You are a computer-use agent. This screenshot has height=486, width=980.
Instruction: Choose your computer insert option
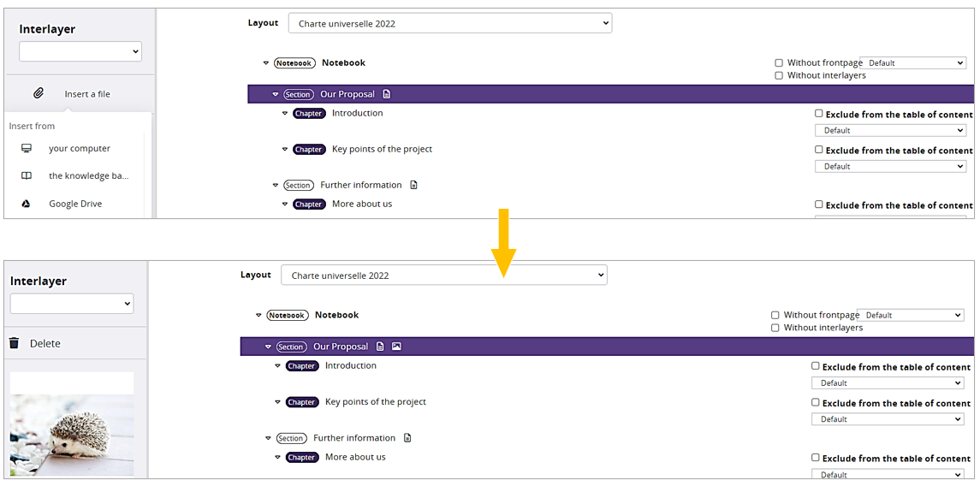tap(80, 148)
